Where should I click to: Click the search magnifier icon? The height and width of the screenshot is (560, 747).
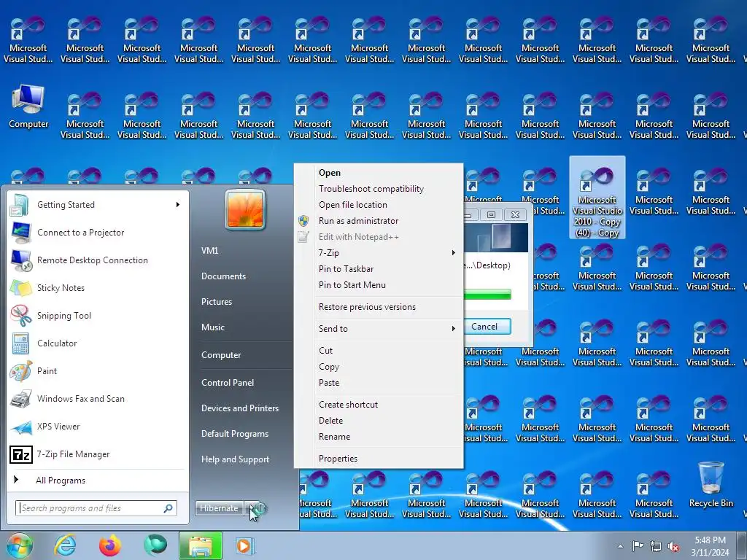click(169, 508)
